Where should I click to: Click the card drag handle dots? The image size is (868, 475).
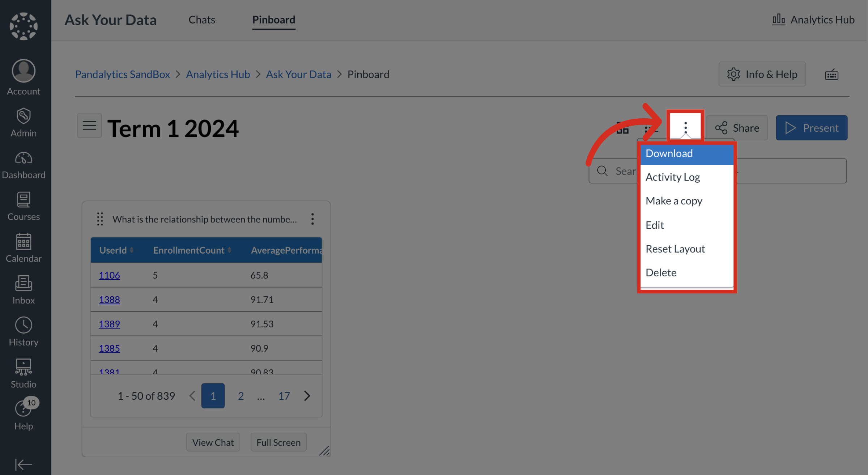tap(100, 219)
